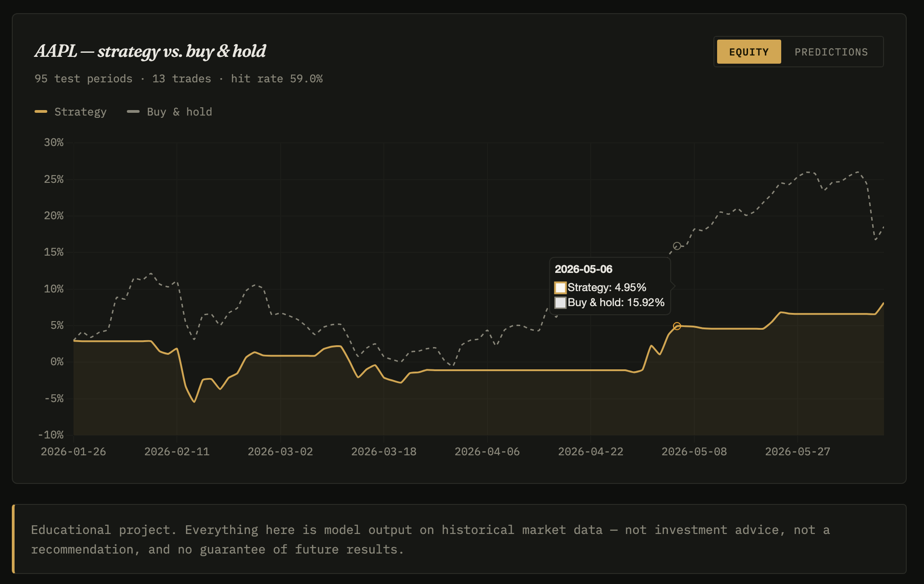This screenshot has width=924, height=584.
Task: Click the 'hit rate 59.0%' stat text
Action: coord(277,79)
